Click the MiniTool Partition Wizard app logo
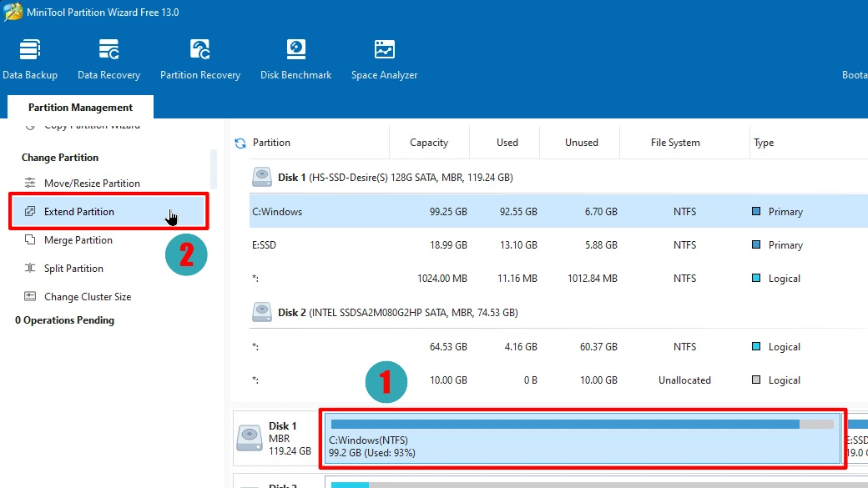Viewport: 868px width, 488px height. pos(13,13)
